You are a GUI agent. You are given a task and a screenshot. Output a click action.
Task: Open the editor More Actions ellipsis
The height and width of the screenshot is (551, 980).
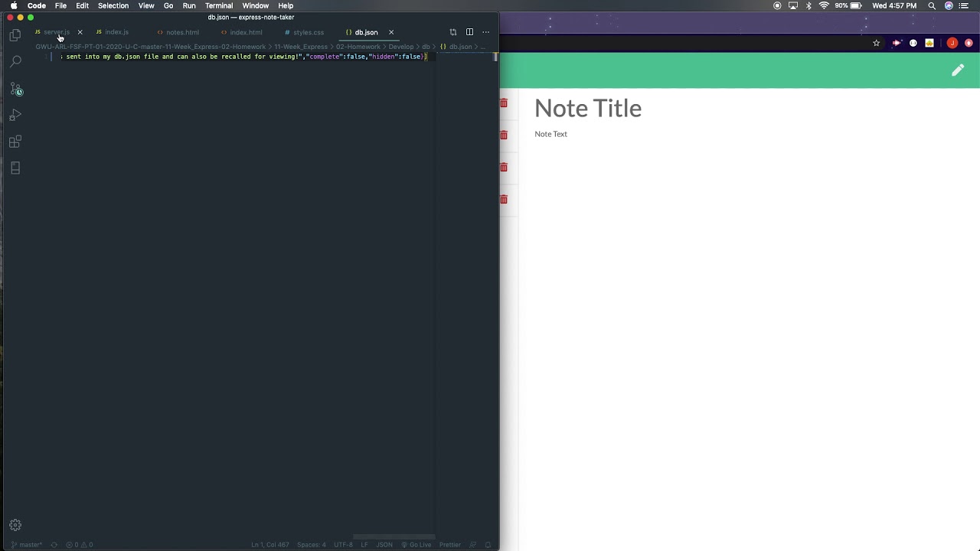pos(485,32)
